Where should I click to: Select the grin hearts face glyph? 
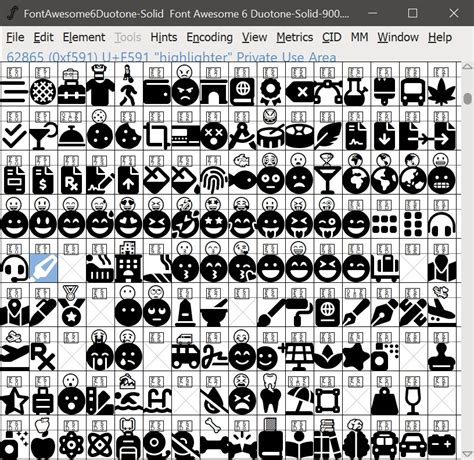coord(129,224)
